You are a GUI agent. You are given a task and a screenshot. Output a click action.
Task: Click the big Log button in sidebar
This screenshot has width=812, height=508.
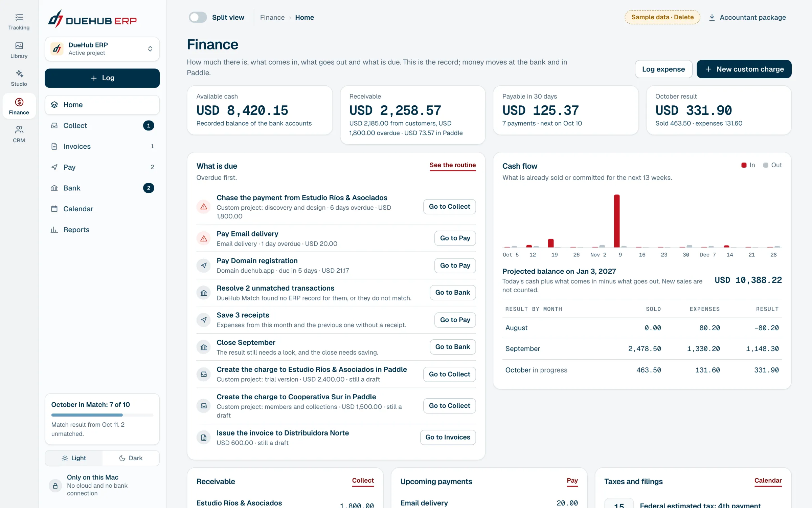(x=102, y=78)
